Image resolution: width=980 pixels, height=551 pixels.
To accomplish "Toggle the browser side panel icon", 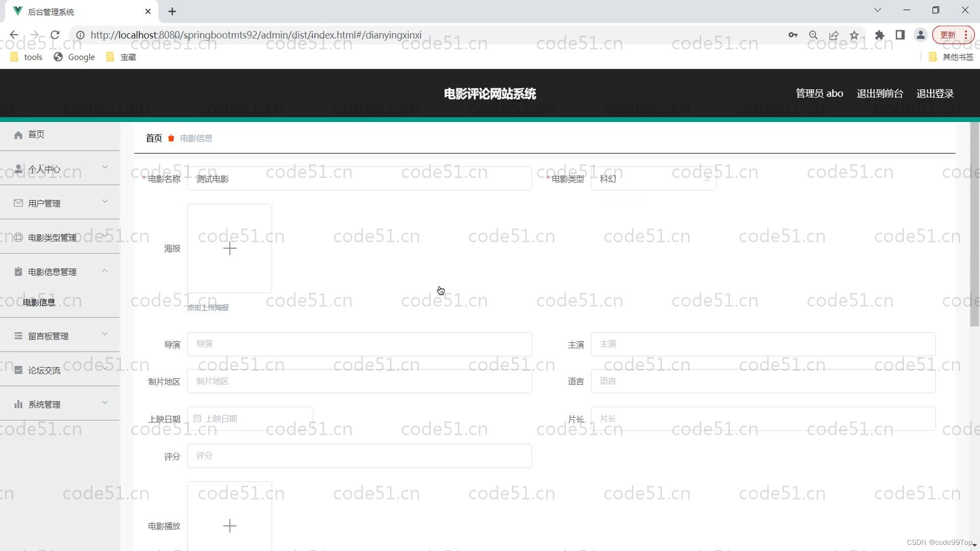I will click(900, 35).
